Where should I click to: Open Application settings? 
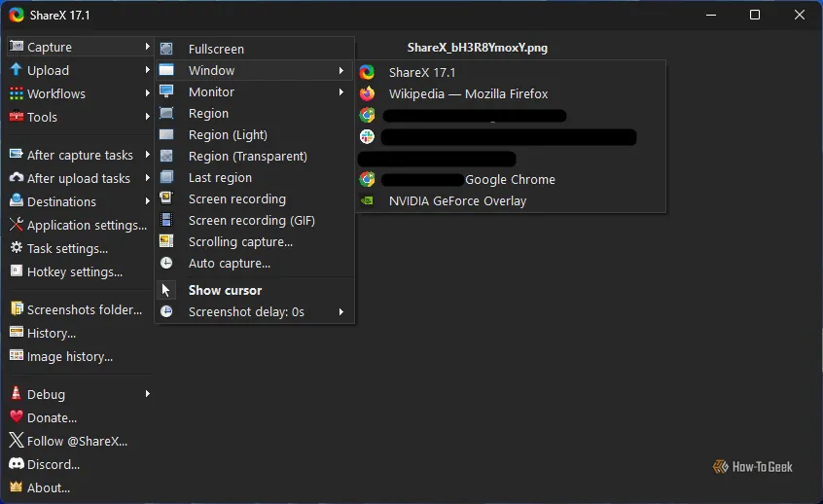tap(87, 225)
